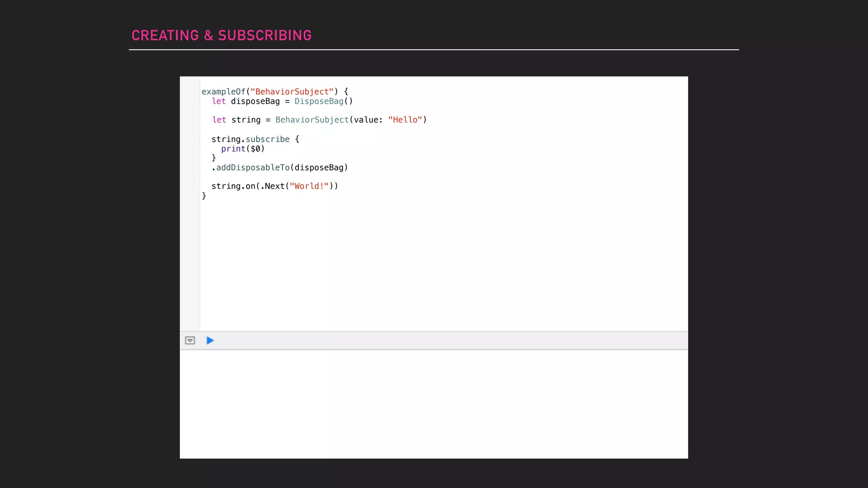Click the blue run playground button
Image resolution: width=868 pixels, height=488 pixels.
point(210,341)
